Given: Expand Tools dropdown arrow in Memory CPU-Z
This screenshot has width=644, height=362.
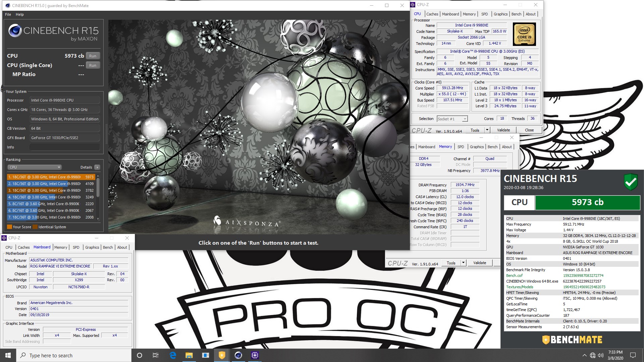Looking at the screenshot, I should coord(463,263).
